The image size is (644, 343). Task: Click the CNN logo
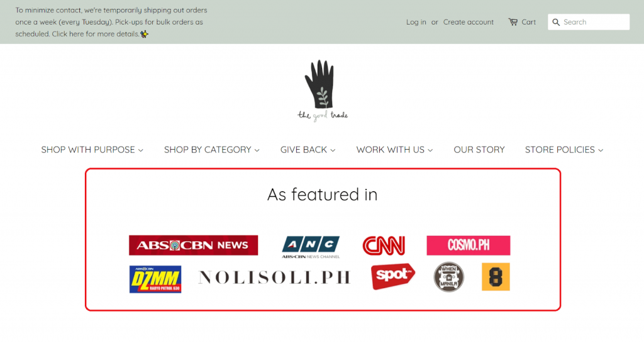point(384,245)
